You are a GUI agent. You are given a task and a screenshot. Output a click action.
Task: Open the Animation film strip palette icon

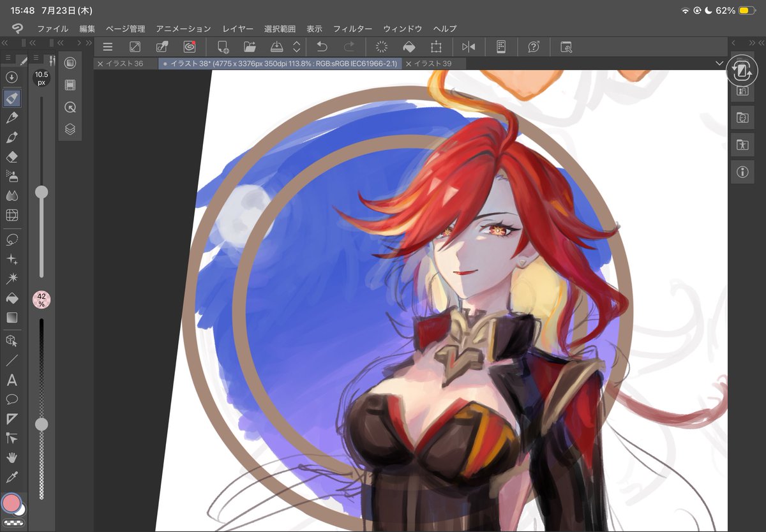70,85
